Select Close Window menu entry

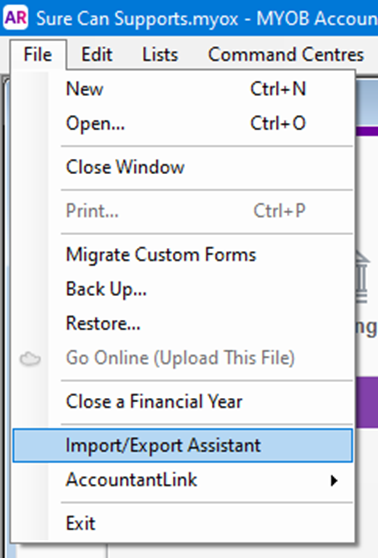click(183, 167)
